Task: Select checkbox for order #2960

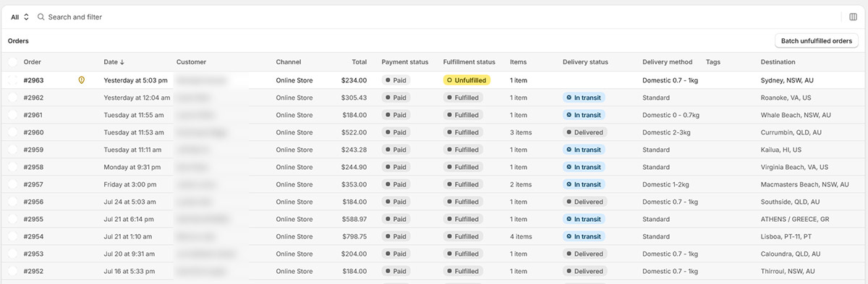Action: (x=12, y=132)
